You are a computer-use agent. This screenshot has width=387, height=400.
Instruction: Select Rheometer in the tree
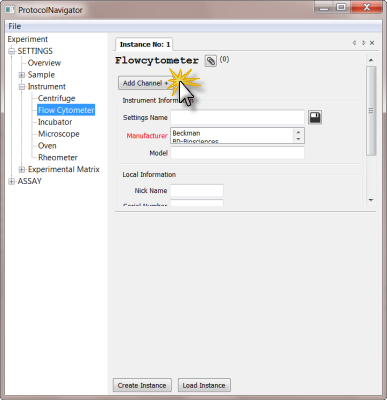coord(58,157)
